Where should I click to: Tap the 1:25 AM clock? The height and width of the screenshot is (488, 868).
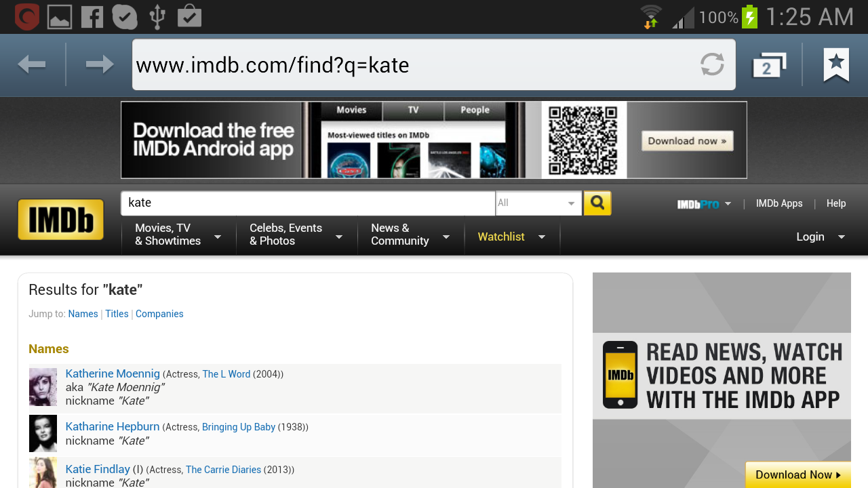click(x=809, y=17)
